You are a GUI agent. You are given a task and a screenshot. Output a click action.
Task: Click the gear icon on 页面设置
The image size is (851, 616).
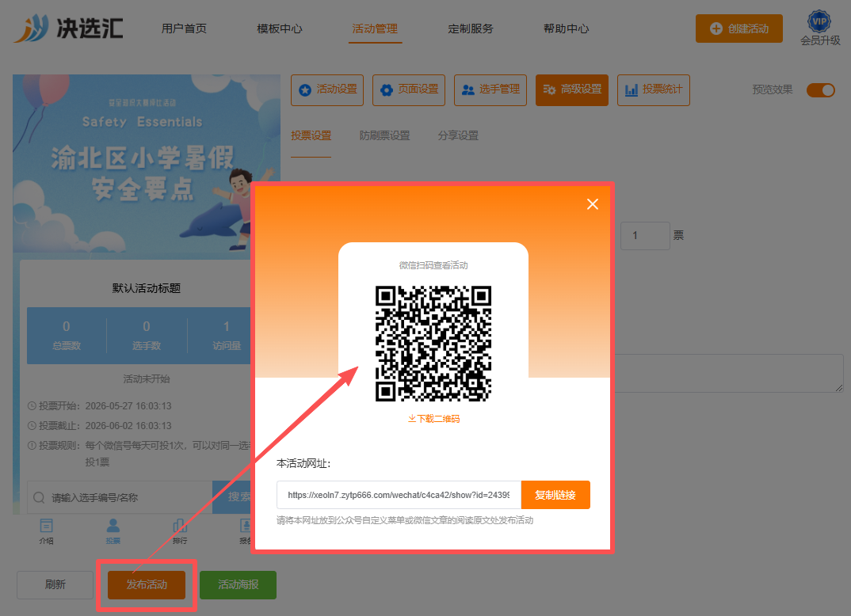point(387,90)
